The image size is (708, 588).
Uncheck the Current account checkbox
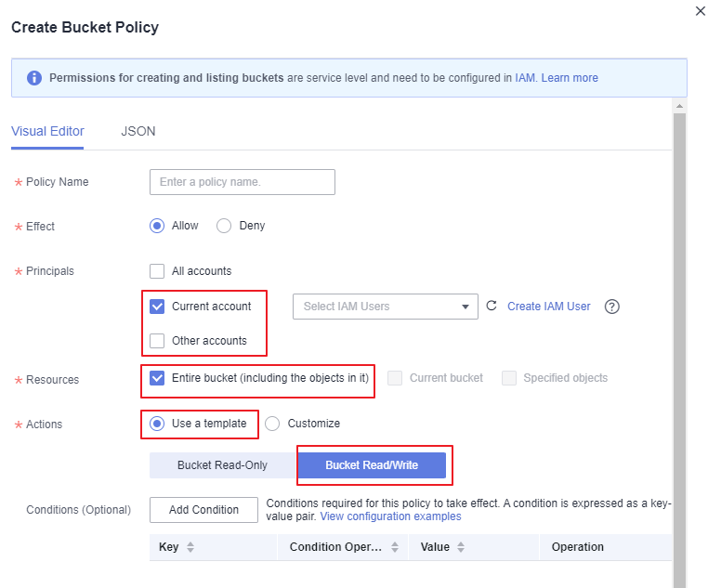click(157, 307)
